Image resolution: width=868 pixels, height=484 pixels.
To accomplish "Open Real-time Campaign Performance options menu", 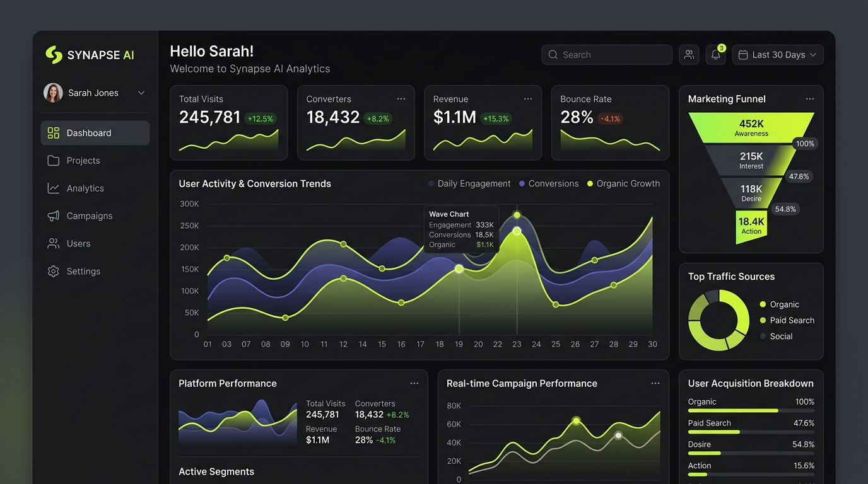I will (x=655, y=383).
